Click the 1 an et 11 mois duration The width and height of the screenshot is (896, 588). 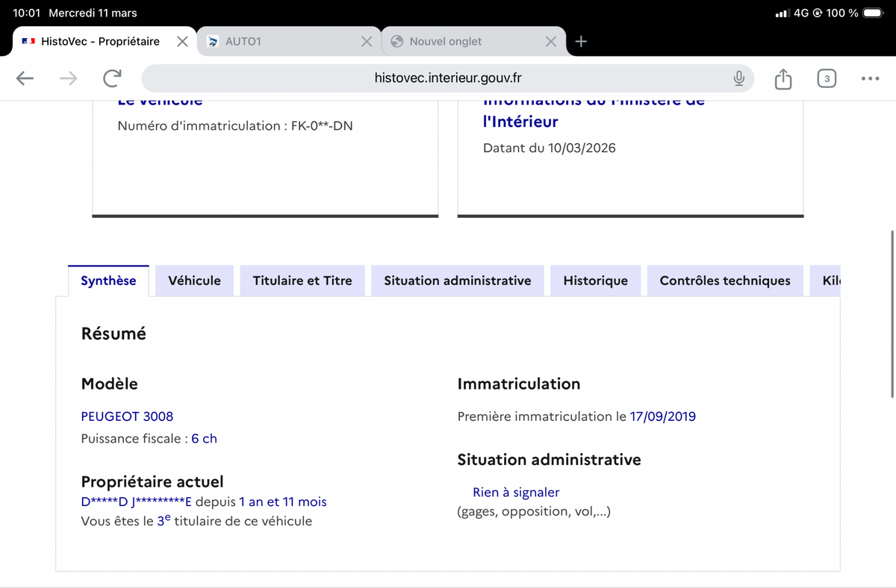click(283, 502)
